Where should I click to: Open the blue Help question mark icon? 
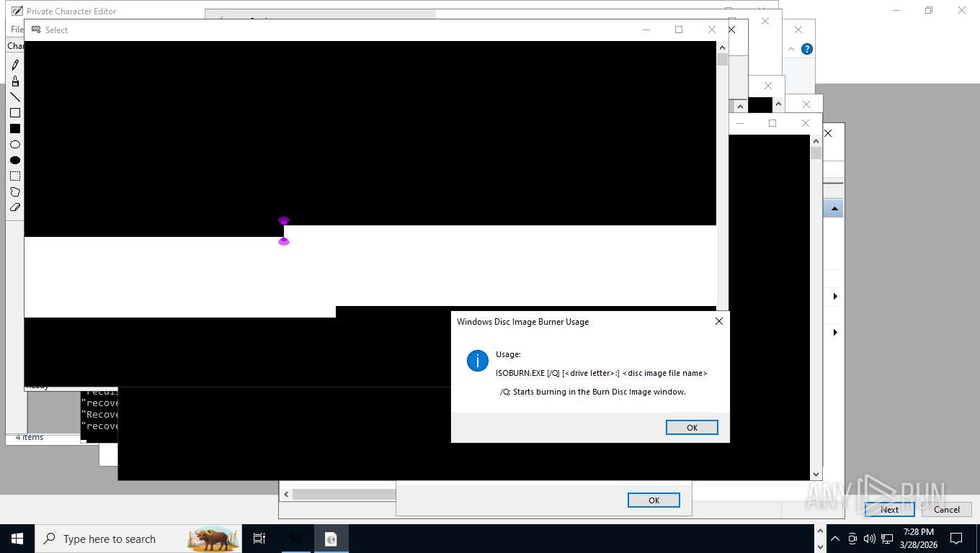pyautogui.click(x=807, y=49)
